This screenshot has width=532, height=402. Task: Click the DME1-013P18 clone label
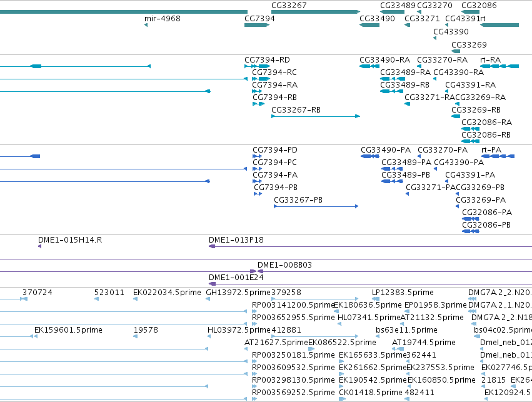(x=236, y=240)
